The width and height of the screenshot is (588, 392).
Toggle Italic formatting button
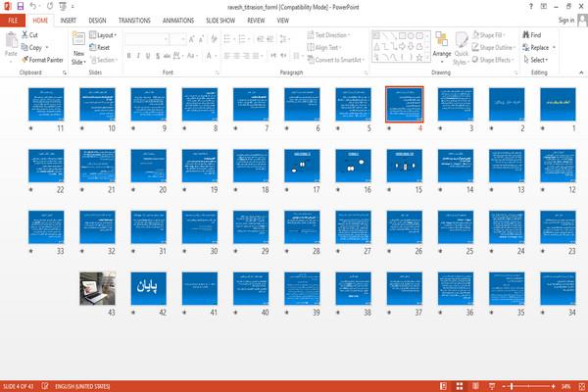(x=138, y=56)
